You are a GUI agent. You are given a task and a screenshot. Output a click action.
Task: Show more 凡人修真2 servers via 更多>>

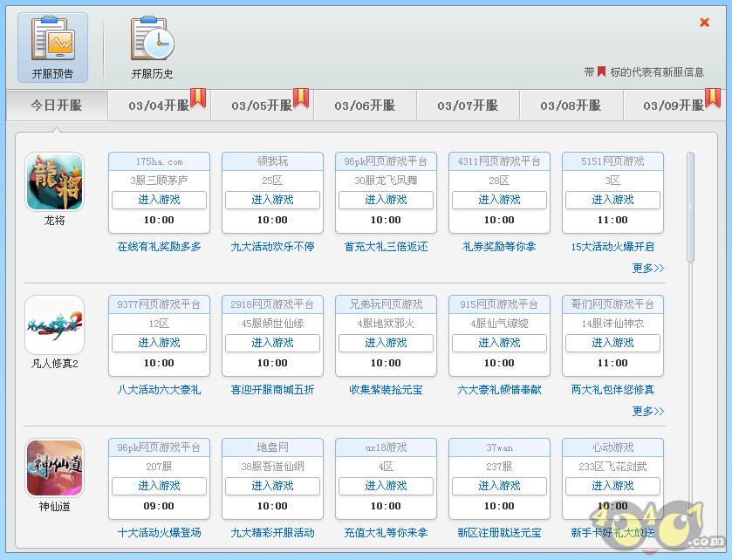(x=648, y=411)
